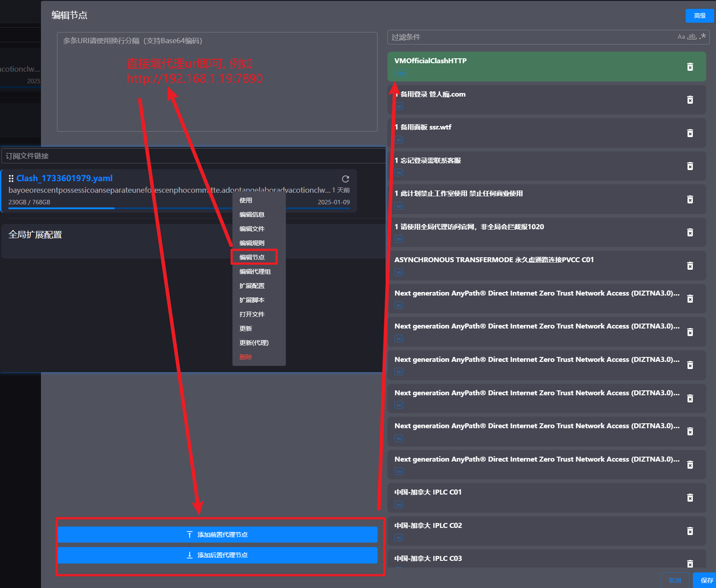Refresh the Clash_1733601979.yaml subscription
716x588 pixels.
click(346, 179)
